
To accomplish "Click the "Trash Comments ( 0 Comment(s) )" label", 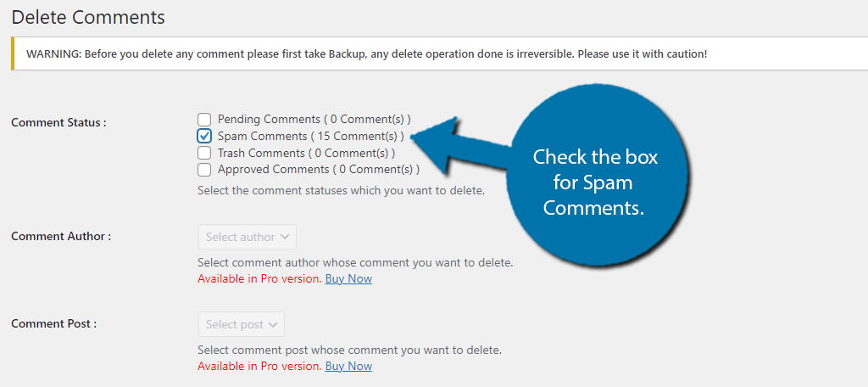I will click(x=306, y=153).
